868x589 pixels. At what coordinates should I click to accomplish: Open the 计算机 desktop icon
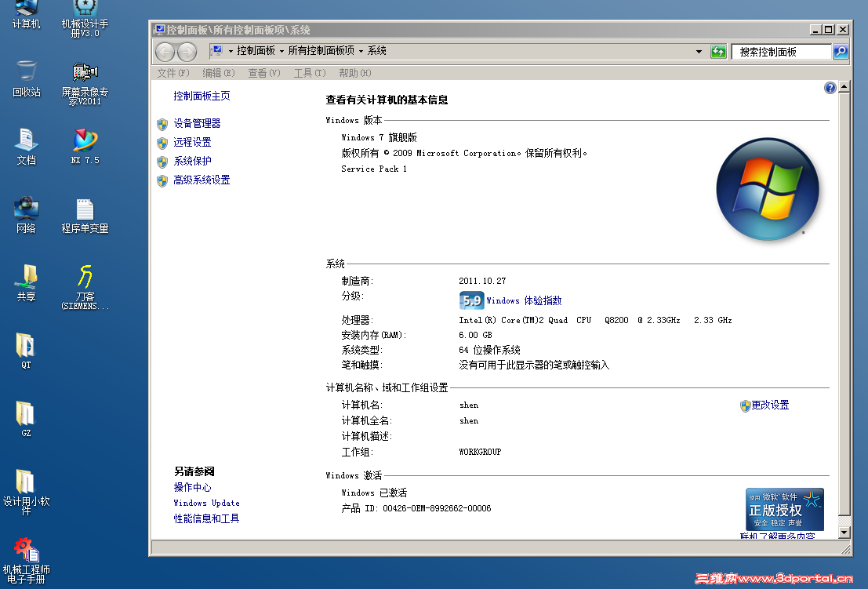tap(26, 14)
